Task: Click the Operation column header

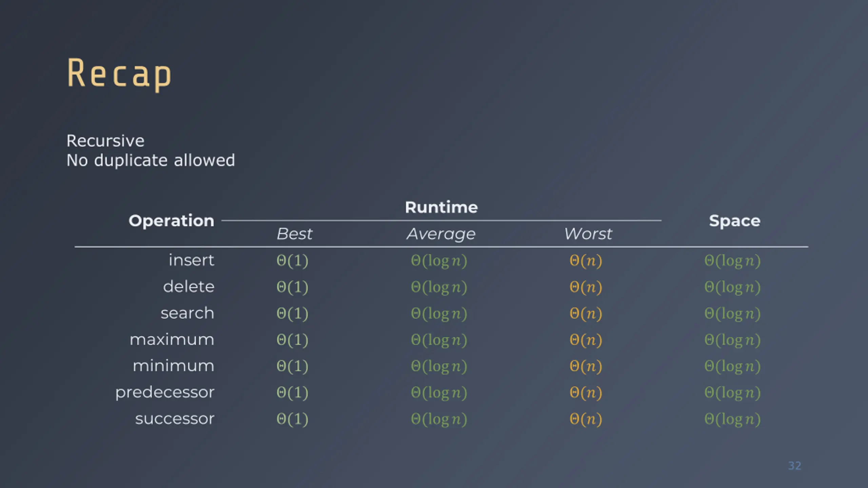Action: [x=171, y=221]
